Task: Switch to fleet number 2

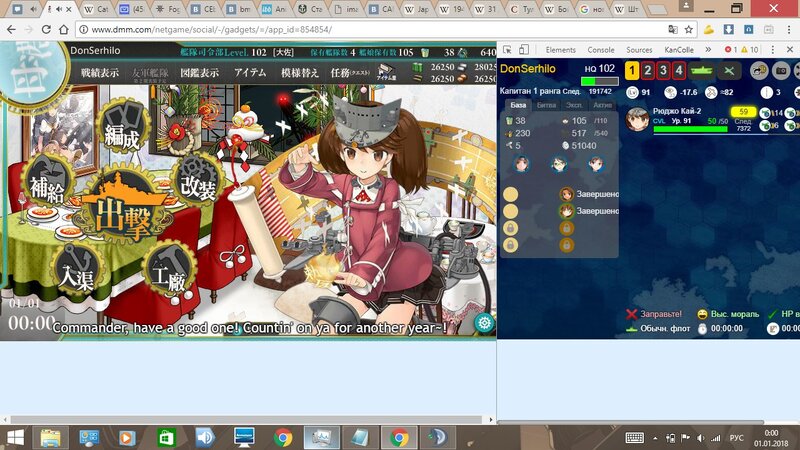Action: 648,70
